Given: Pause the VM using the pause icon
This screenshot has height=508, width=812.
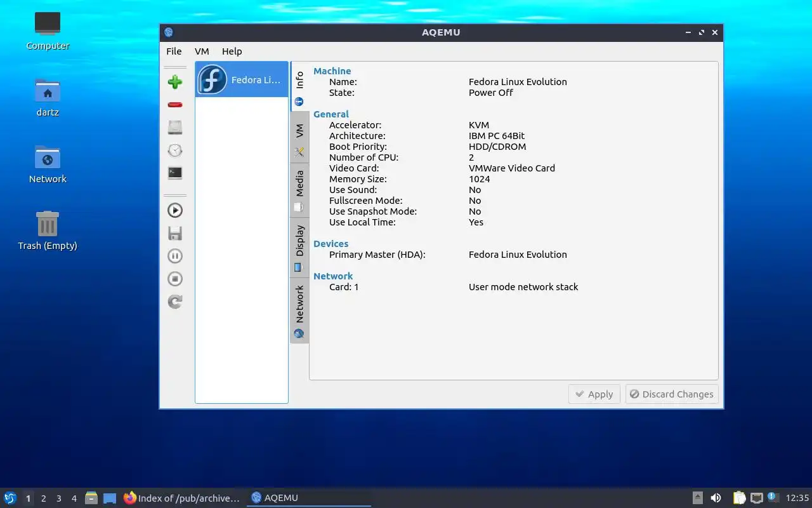Looking at the screenshot, I should 175,256.
